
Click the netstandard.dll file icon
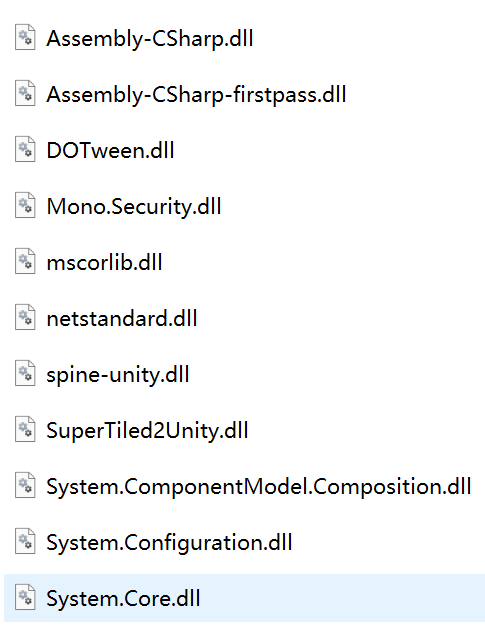click(25, 318)
